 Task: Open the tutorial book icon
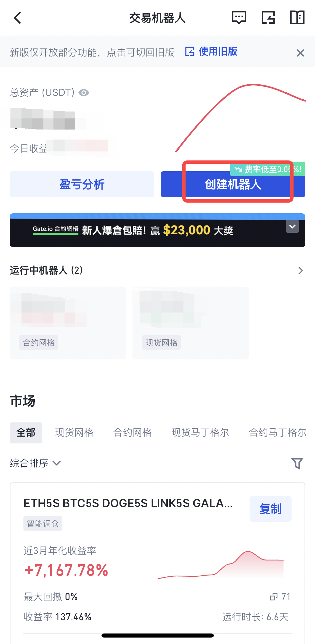[297, 18]
